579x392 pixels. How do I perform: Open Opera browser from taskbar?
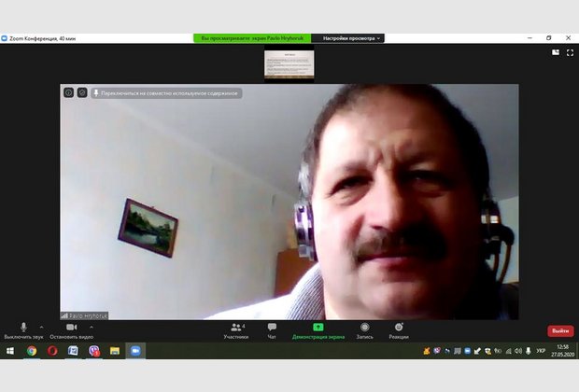point(52,351)
